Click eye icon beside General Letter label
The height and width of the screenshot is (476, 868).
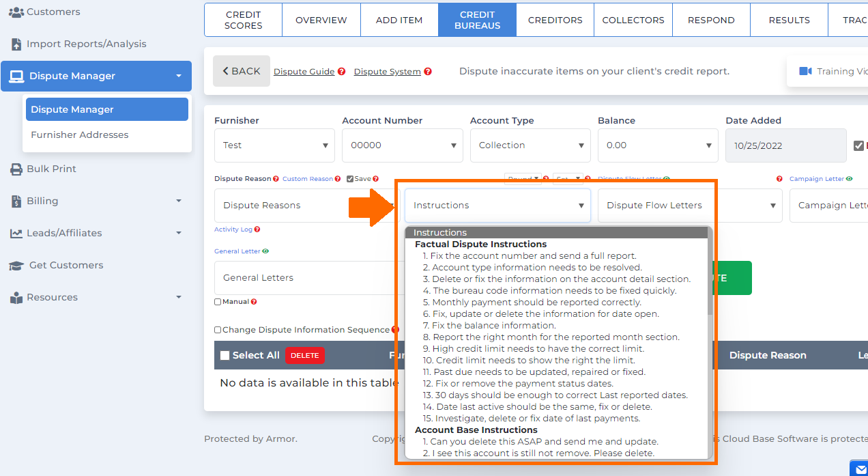[265, 251]
